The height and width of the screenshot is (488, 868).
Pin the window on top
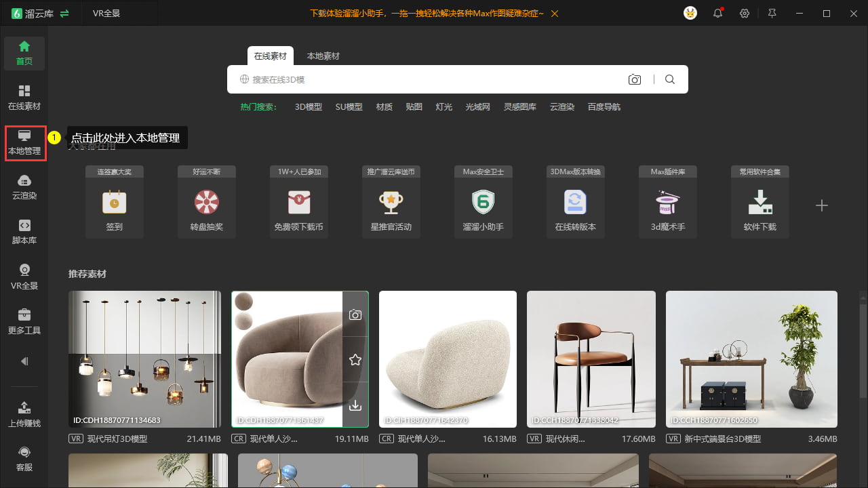772,14
